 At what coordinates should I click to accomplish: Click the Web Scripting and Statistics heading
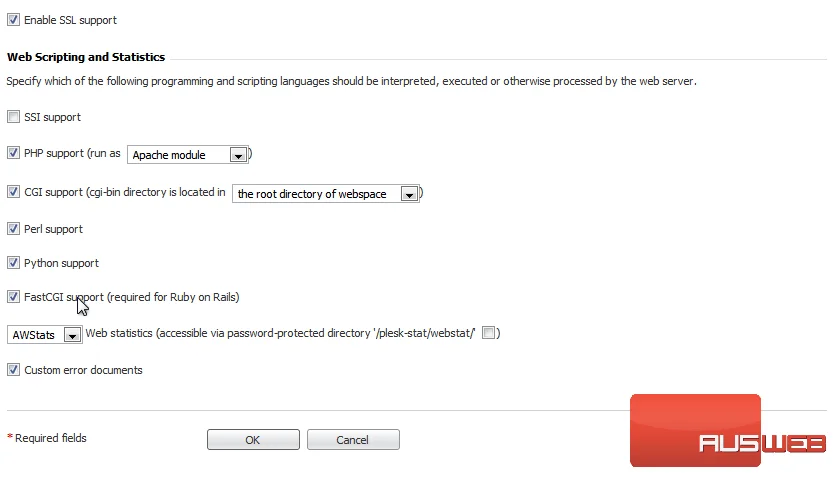click(x=86, y=57)
